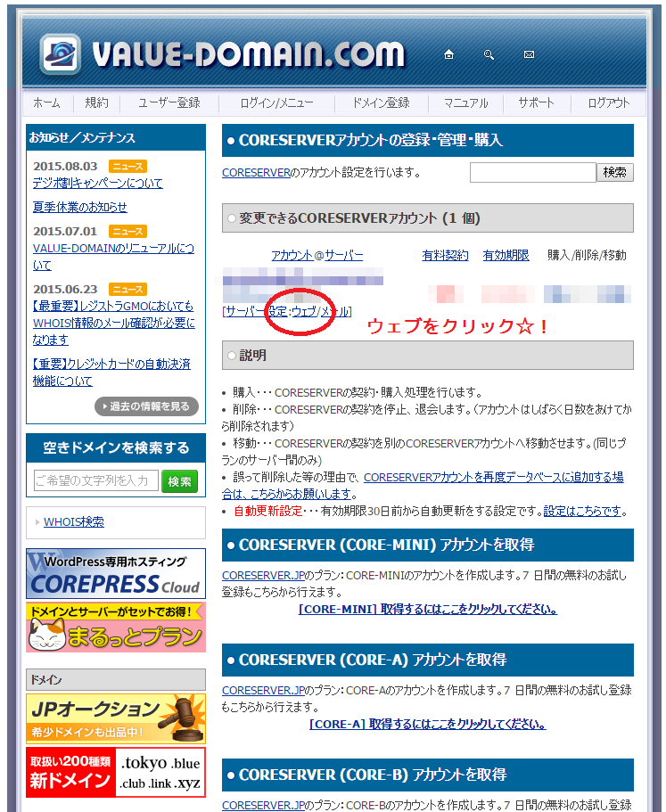
Task: Click the 過去の情報を見る button
Action: pyautogui.click(x=146, y=406)
